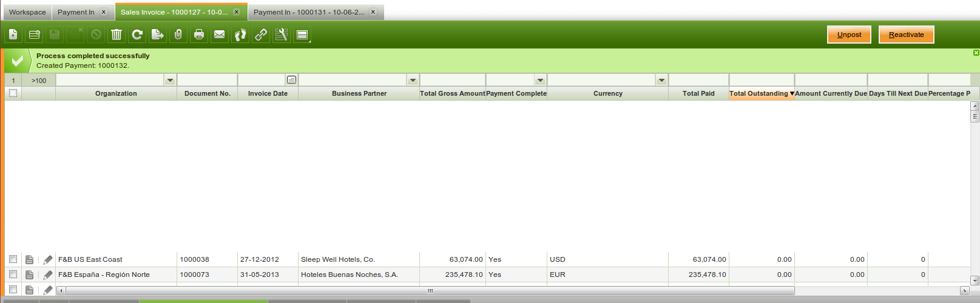
Task: Edit invoice 1000038 row with pencil
Action: 48,259
